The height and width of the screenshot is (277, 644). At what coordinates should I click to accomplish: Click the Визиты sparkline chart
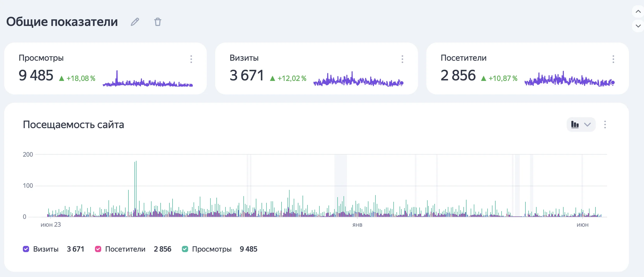[359, 79]
